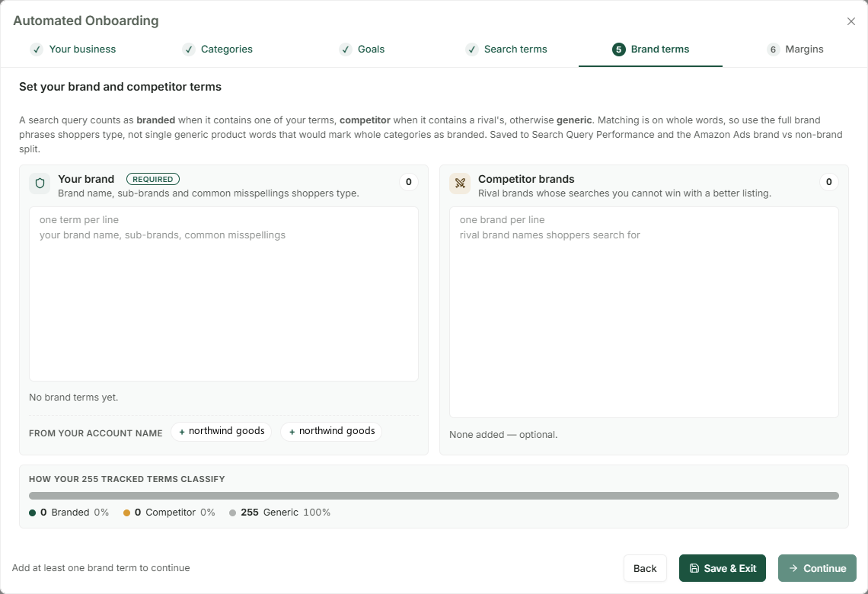
Task: Click the 'None added — optional.' text
Action: click(x=503, y=435)
